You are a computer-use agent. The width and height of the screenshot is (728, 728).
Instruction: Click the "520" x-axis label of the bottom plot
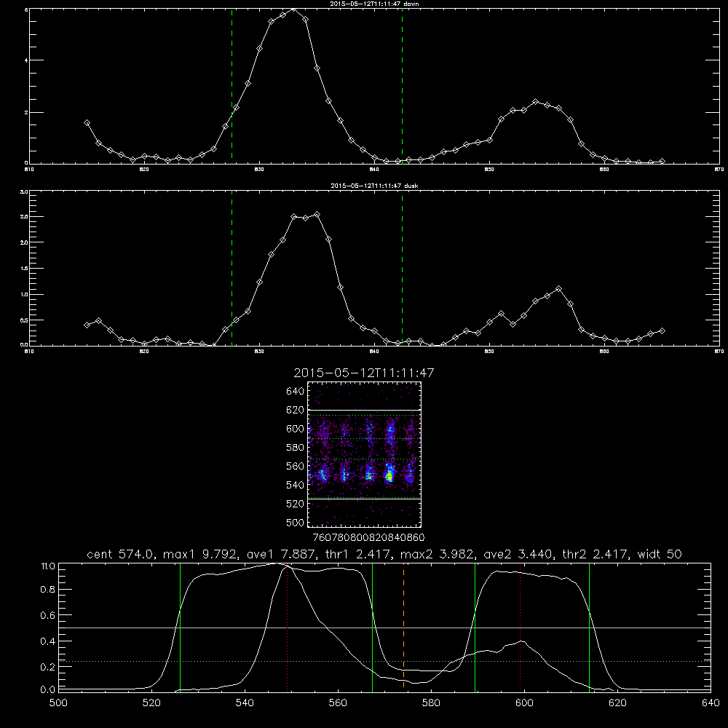click(x=151, y=703)
